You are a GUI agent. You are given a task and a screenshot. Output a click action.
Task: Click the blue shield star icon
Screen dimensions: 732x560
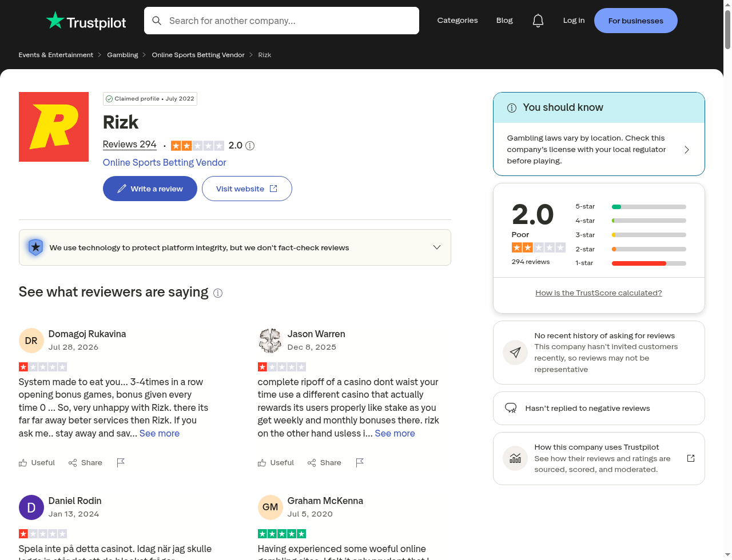[35, 247]
